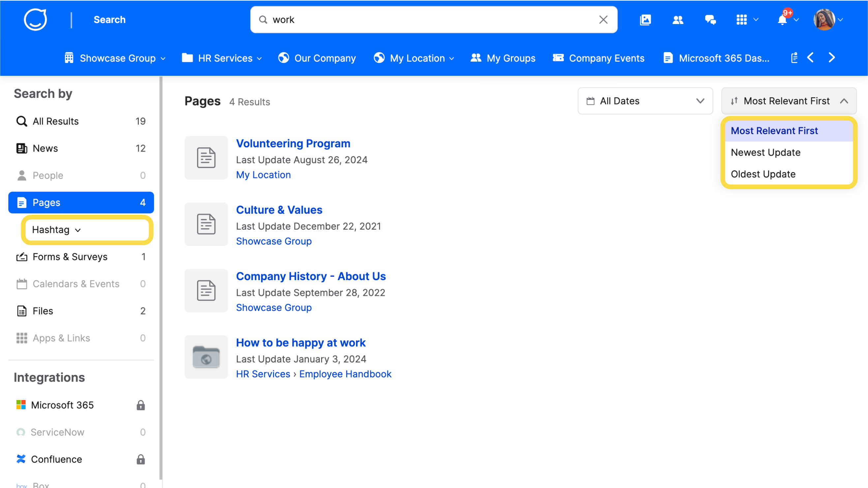Select Newest Update sort option
This screenshot has width=868, height=488.
click(x=789, y=152)
